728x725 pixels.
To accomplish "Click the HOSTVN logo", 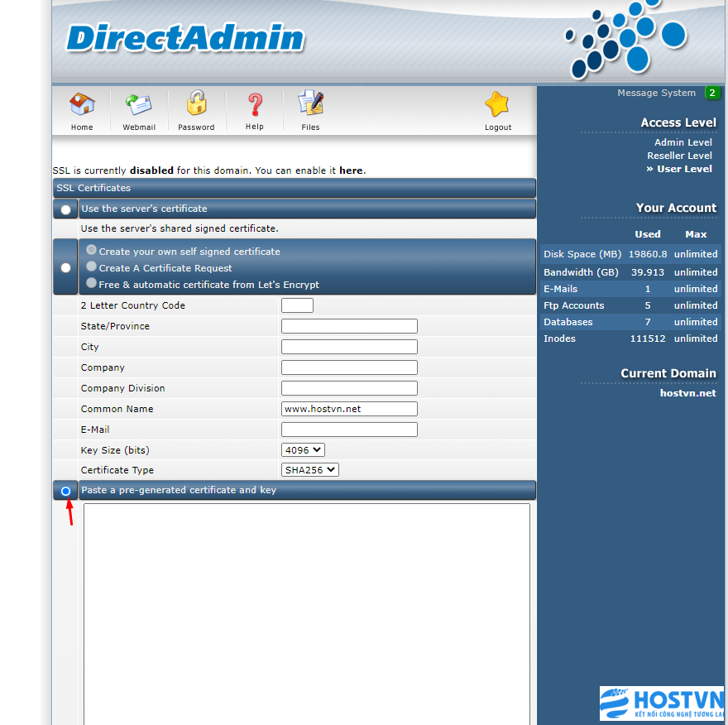I will click(662, 703).
